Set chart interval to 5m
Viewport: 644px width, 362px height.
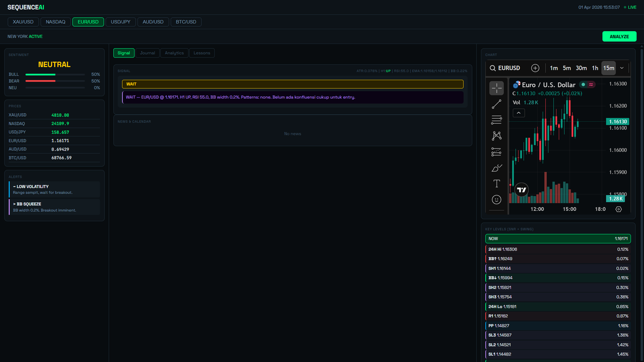[567, 68]
